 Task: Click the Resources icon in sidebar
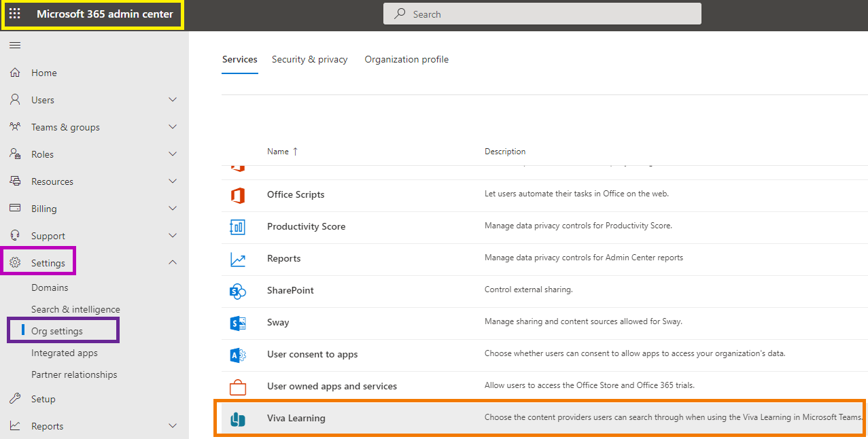15,181
